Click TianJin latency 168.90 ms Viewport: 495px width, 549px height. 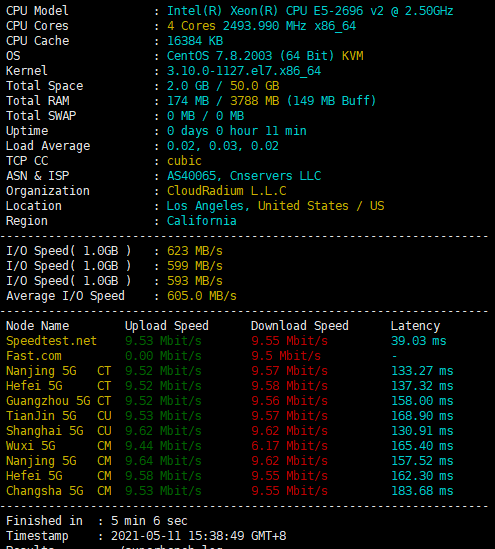pos(422,416)
